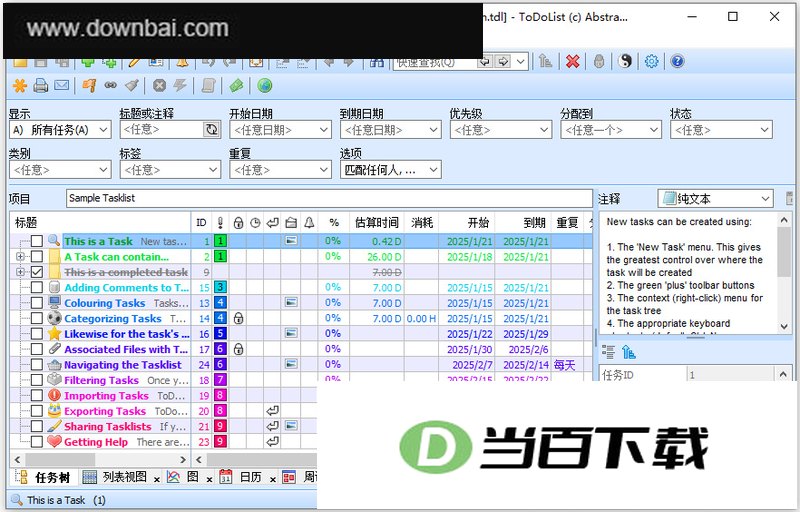Check the box for This is a Task
This screenshot has width=800, height=512.
pos(37,241)
